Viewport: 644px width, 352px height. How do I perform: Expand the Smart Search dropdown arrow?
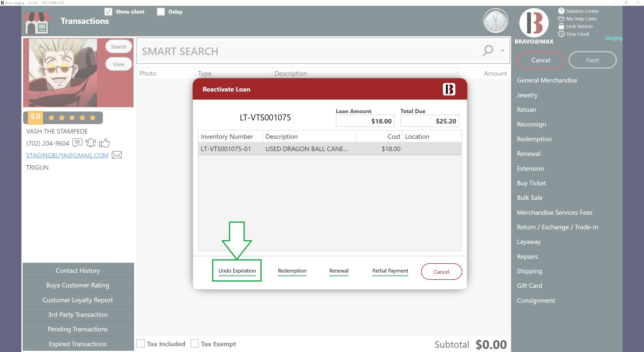(x=502, y=51)
